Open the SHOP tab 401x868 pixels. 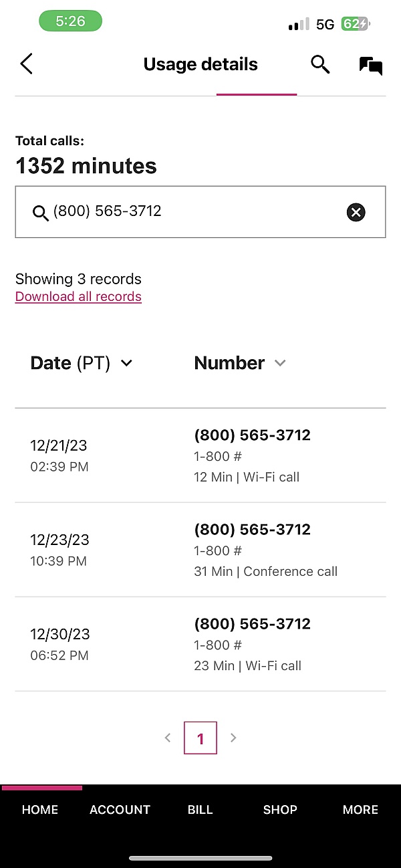pos(280,810)
